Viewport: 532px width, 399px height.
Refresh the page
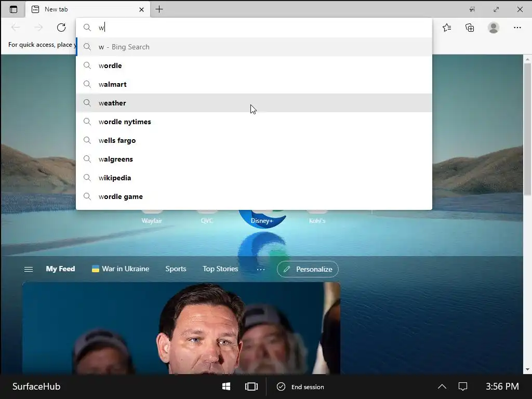pos(61,28)
